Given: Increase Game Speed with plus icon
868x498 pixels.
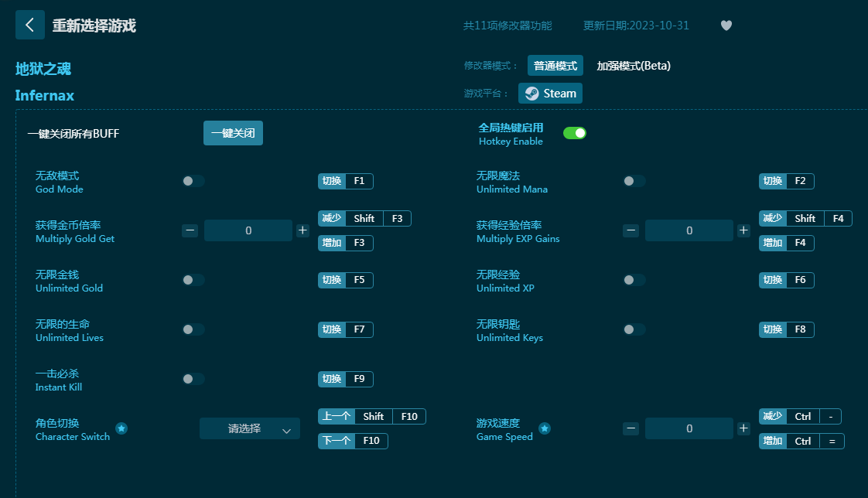Looking at the screenshot, I should 743,428.
